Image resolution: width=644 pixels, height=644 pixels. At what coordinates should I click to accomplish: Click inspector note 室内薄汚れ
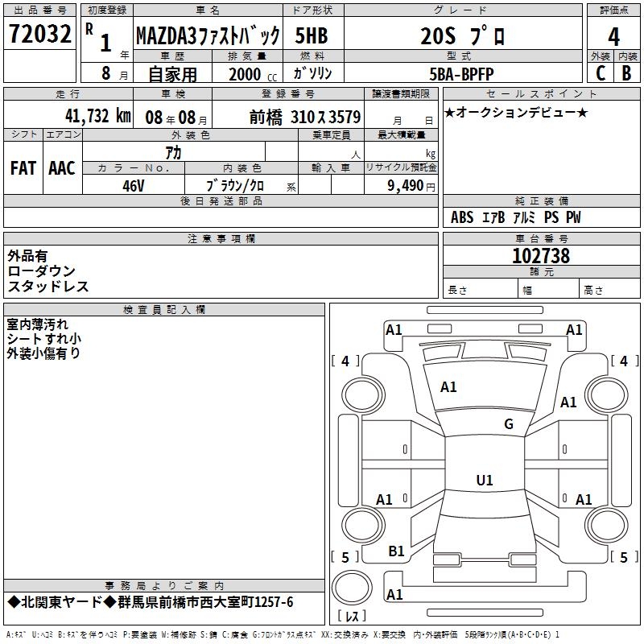coord(37,324)
